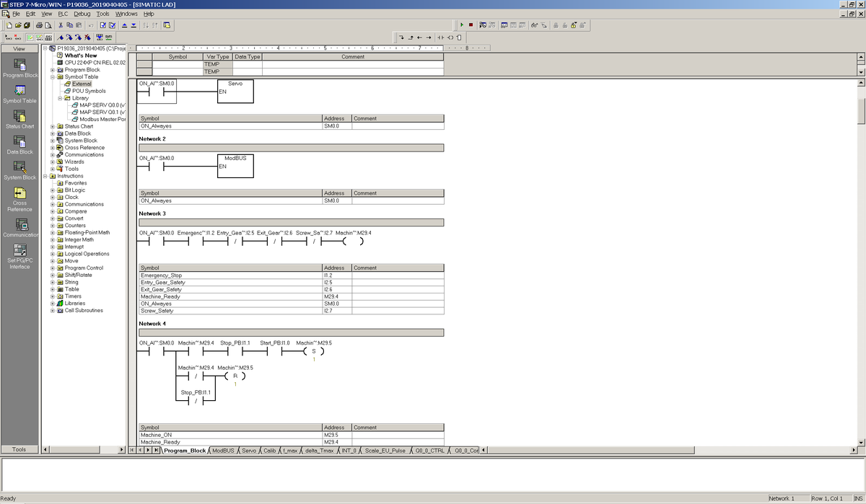Put the PLC in RUN with green play icon

click(x=462, y=25)
